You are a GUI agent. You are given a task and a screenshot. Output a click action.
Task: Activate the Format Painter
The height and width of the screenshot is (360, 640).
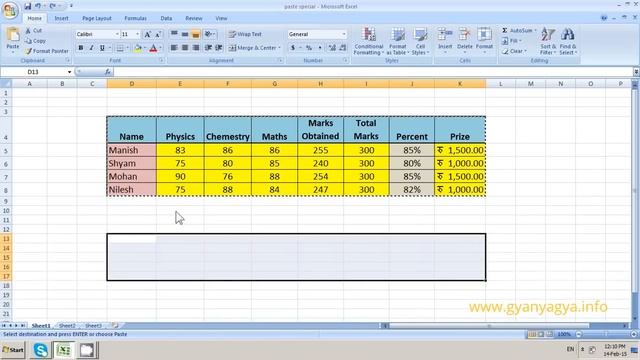47,51
